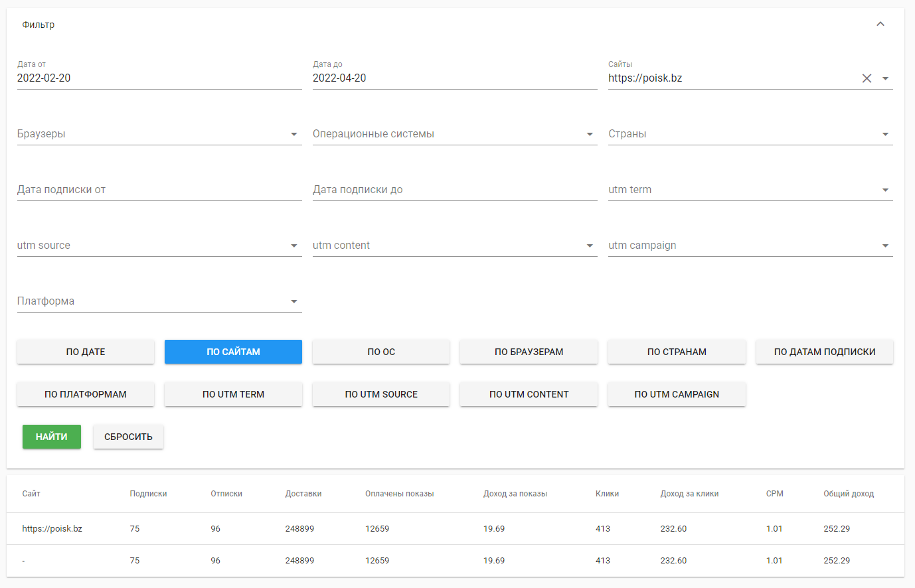Collapse the Фильтр panel with the chevron

[880, 25]
